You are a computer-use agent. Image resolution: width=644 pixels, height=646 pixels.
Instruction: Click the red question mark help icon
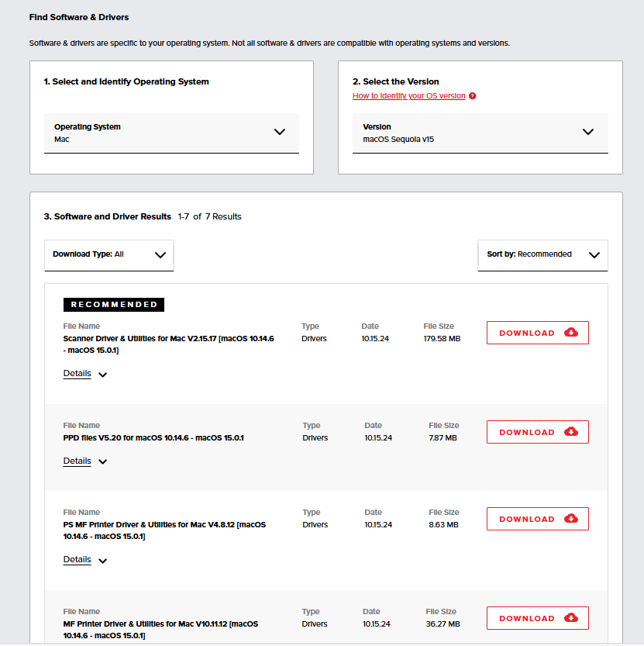point(472,96)
